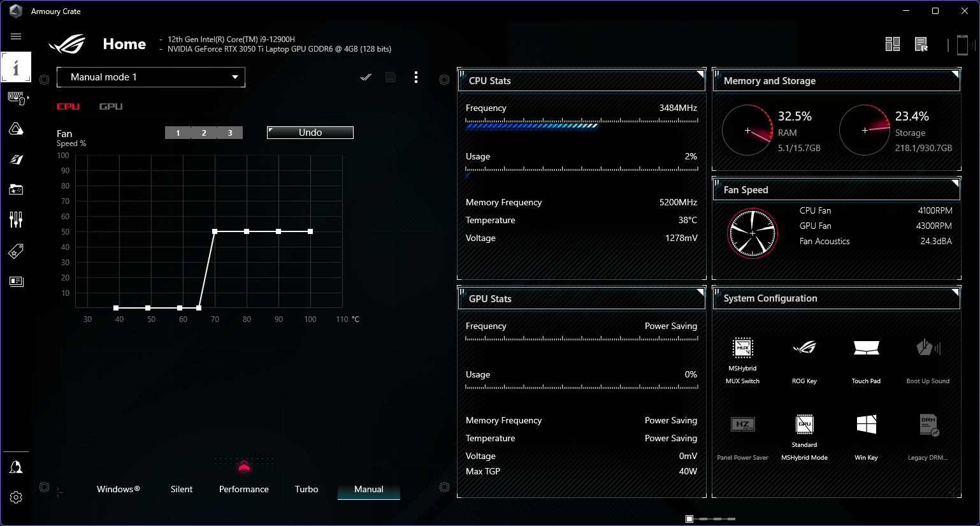Screen dimensions: 980x526
Task: Open the three-dot more options menu
Action: (x=416, y=77)
